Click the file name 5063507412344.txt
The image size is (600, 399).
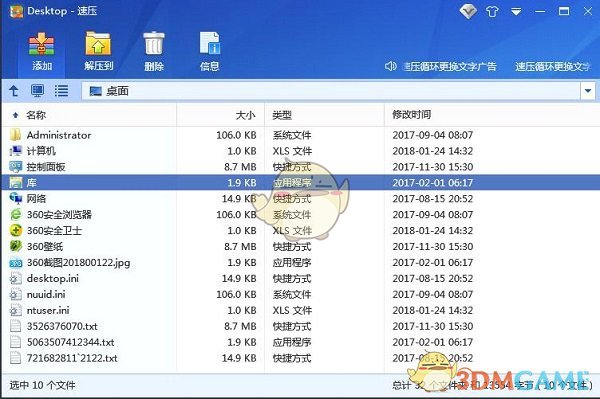click(70, 342)
